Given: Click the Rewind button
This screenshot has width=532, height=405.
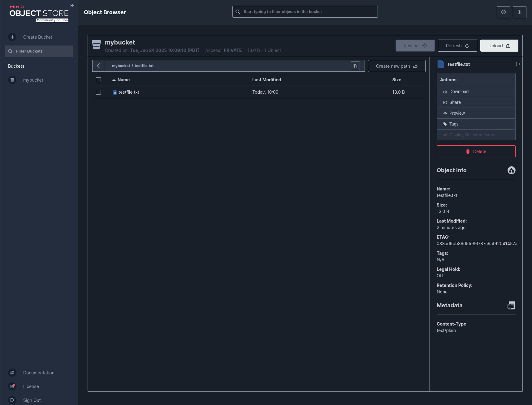Looking at the screenshot, I should tap(415, 46).
